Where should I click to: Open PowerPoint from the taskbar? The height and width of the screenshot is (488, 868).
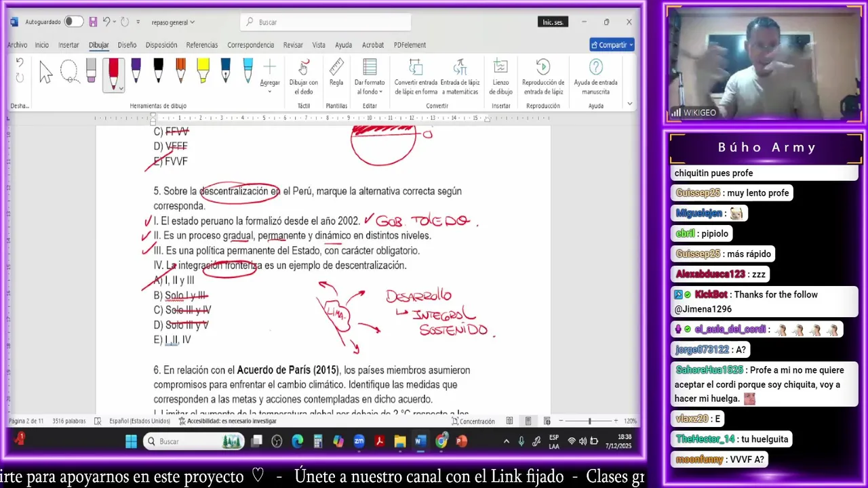pos(462,441)
